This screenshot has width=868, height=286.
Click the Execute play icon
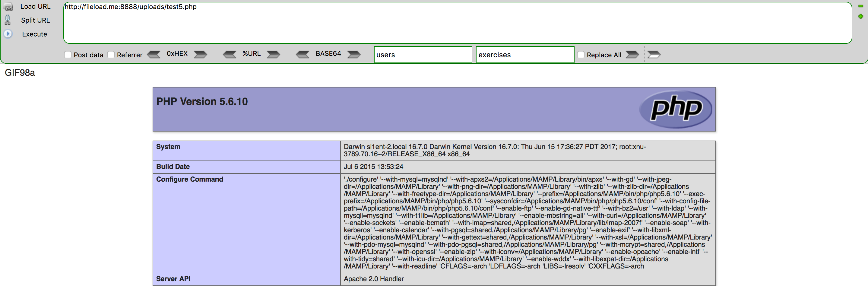[8, 34]
